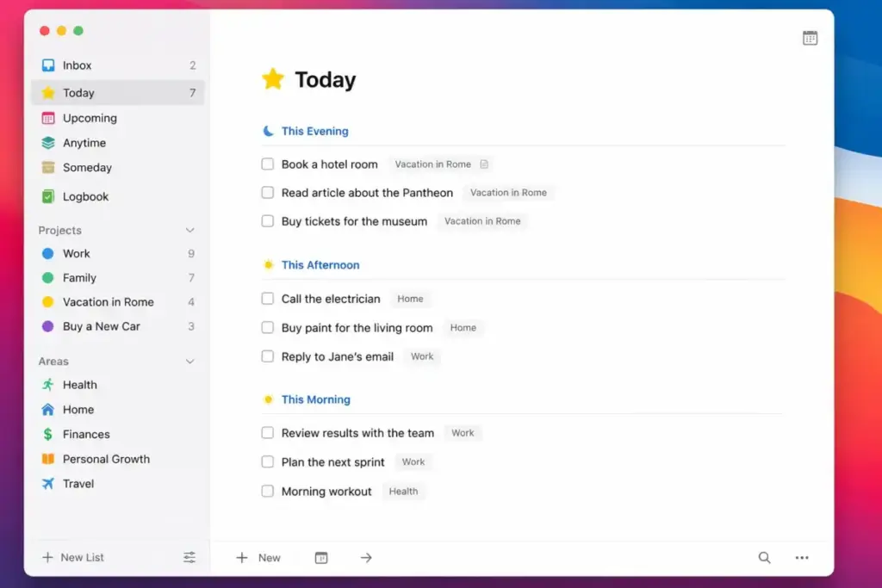Click the sun icon beside This Afternoon
Viewport: 882px width, 588px height.
(x=269, y=265)
